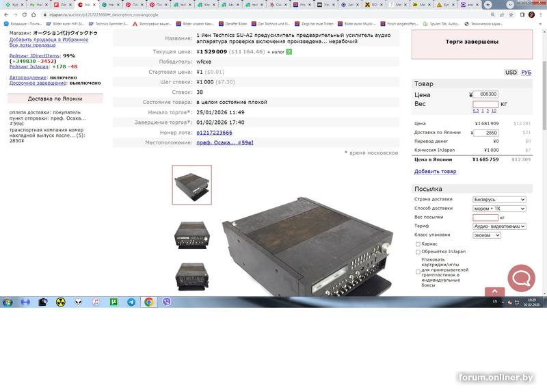This screenshot has height=392, width=547.
Task: Open the Тариф dropdown
Action: click(x=499, y=226)
